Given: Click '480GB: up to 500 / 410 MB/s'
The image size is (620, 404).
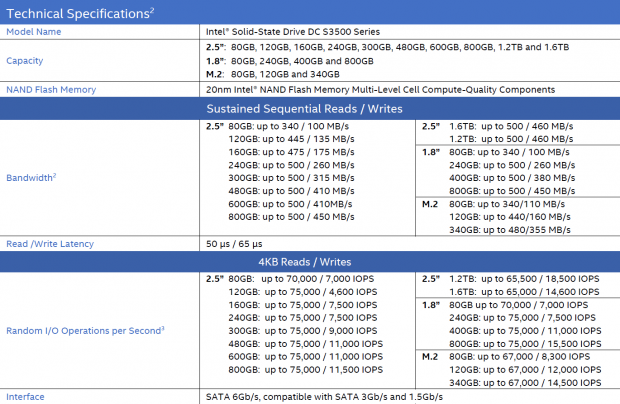Looking at the screenshot, I should (291, 191).
